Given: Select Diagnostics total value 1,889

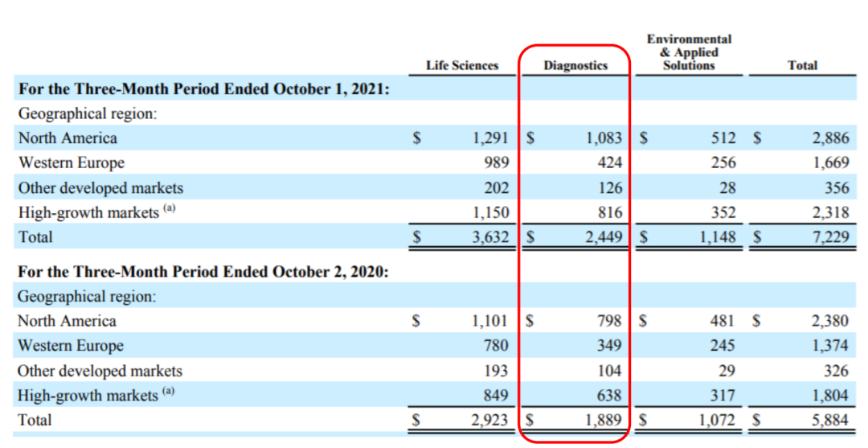Looking at the screenshot, I should [x=603, y=420].
